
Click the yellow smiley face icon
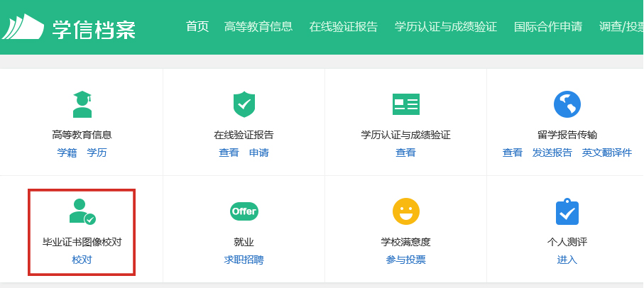(x=405, y=211)
